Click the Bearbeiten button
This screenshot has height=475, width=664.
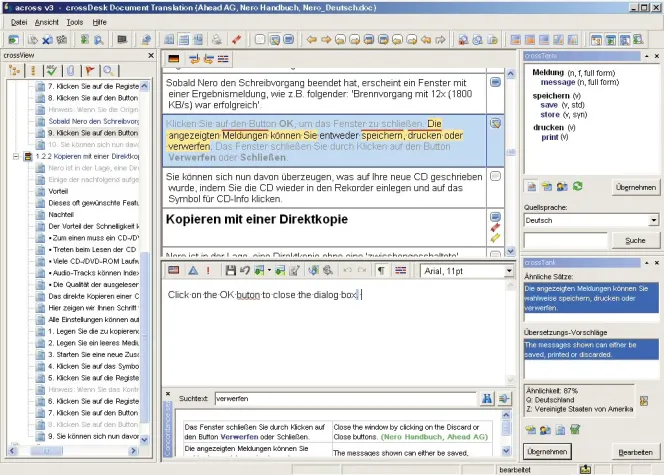coord(636,452)
